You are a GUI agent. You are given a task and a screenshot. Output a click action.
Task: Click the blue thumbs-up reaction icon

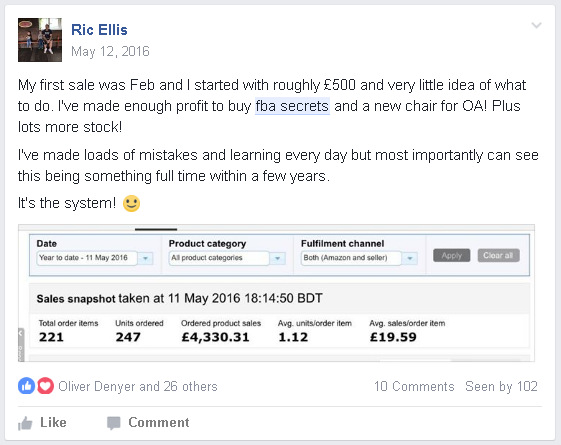tap(26, 386)
